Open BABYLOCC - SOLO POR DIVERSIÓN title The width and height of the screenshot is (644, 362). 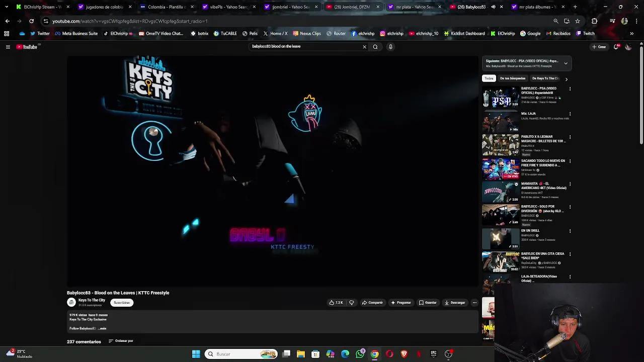[543, 209]
